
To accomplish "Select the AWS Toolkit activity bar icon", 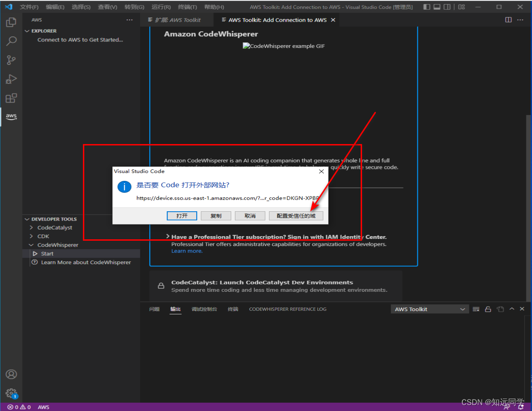I will (x=11, y=116).
